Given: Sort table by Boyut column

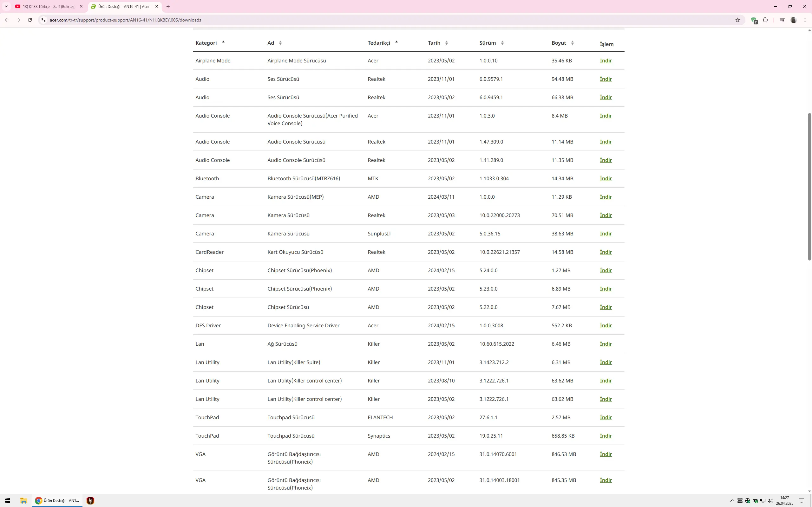Looking at the screenshot, I should pos(563,43).
